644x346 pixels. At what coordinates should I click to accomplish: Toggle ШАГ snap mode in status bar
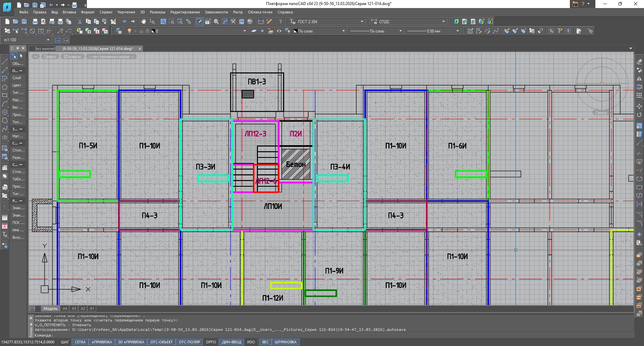[65, 342]
